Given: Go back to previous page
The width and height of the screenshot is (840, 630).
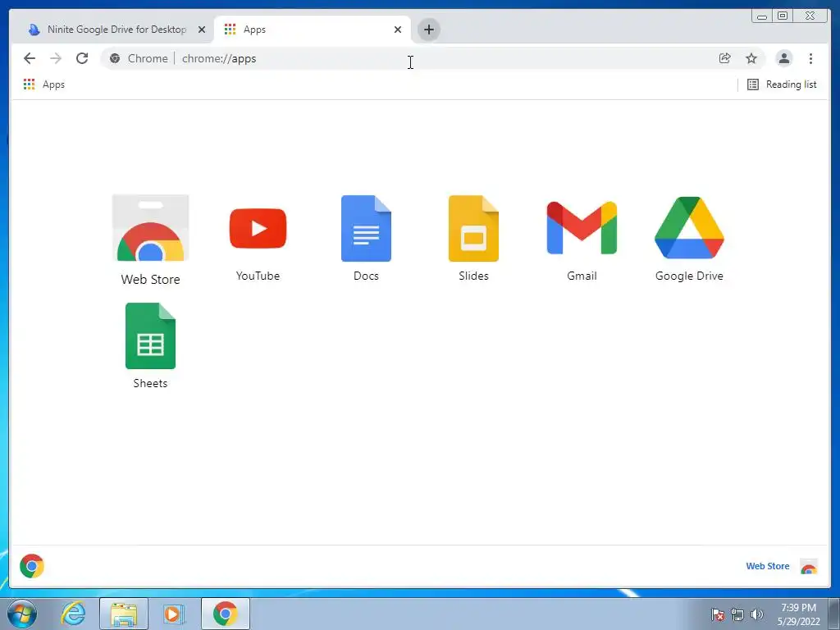Looking at the screenshot, I should [30, 58].
